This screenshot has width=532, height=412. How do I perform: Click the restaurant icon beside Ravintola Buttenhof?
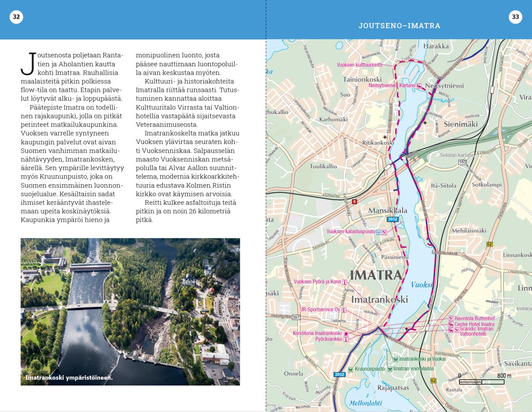(451, 318)
